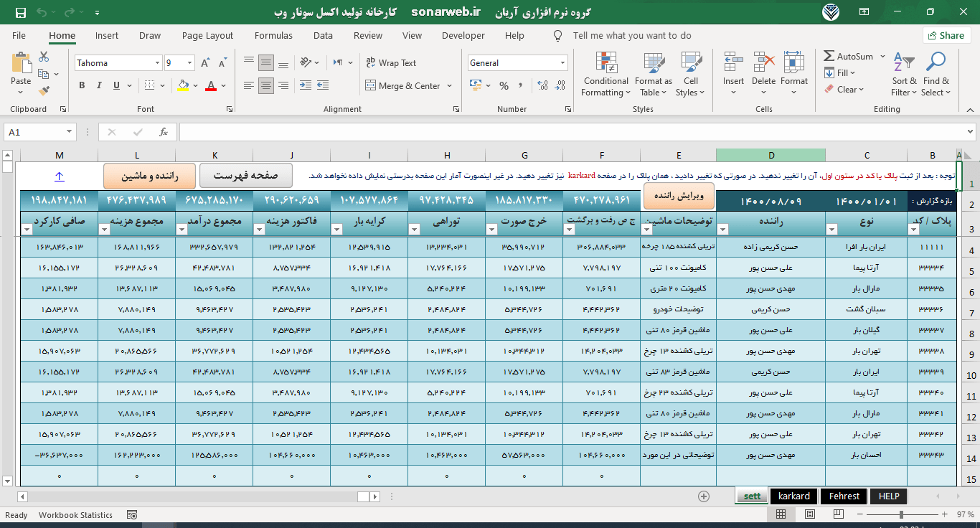Screen dimensions: 980x528
Task: Click the Copy icon in Clipboard
Action: (43, 74)
